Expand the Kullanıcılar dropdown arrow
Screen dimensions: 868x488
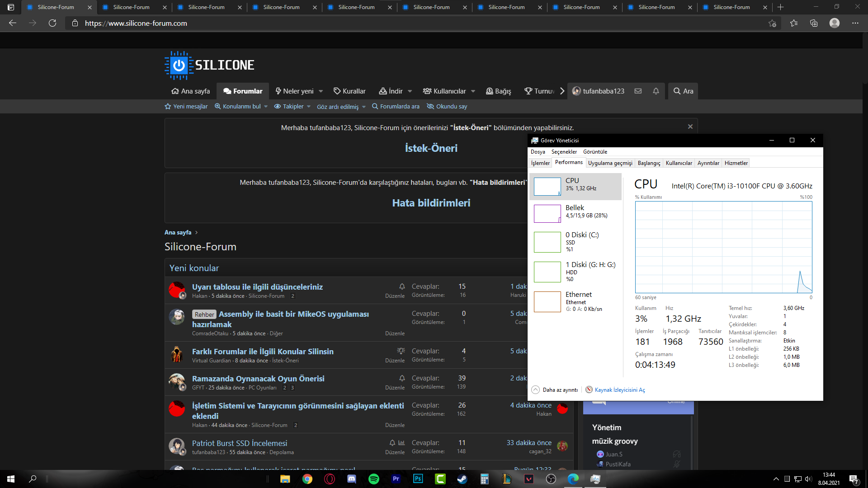[473, 91]
